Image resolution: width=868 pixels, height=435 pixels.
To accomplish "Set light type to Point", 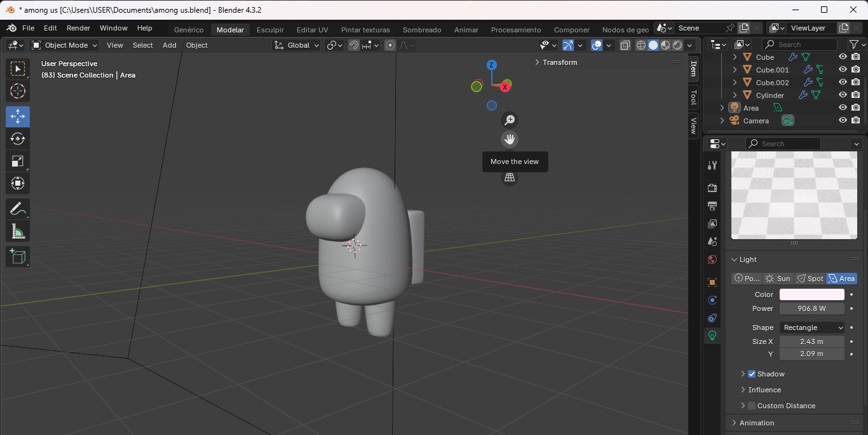I will click(x=747, y=279).
